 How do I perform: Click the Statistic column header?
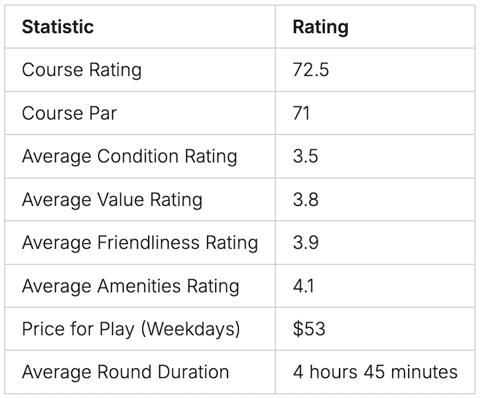point(58,27)
